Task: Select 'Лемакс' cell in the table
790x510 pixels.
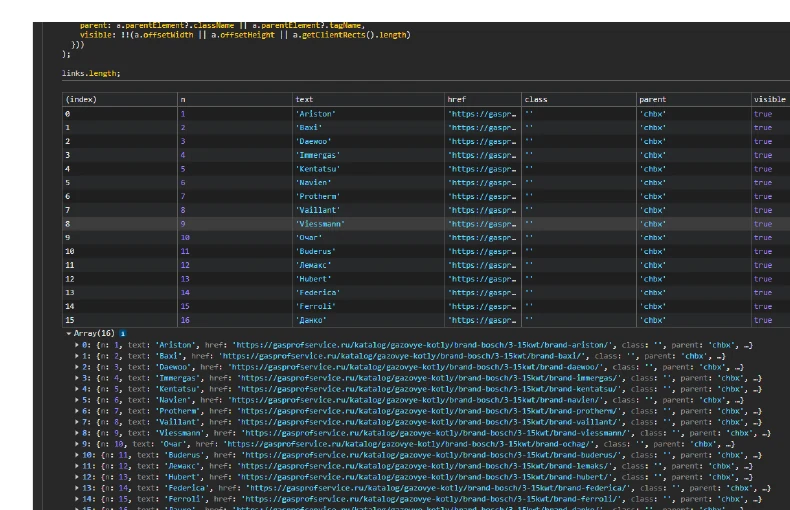Action: (368, 265)
